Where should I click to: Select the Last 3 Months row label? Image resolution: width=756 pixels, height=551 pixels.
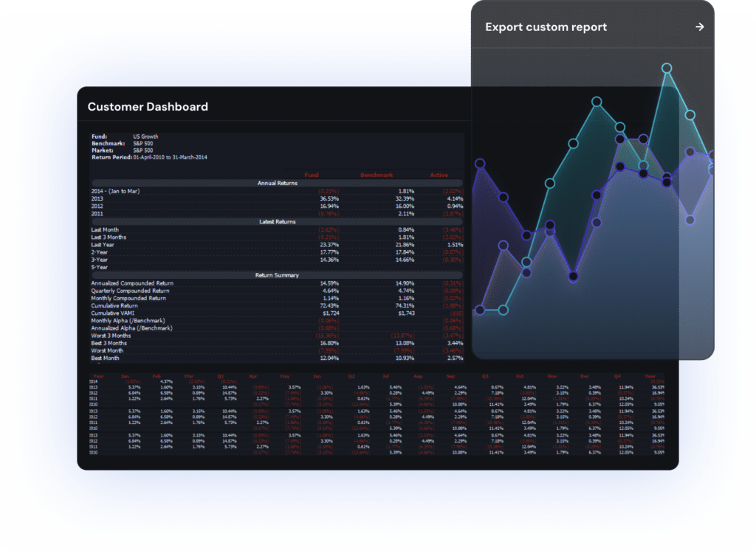109,237
